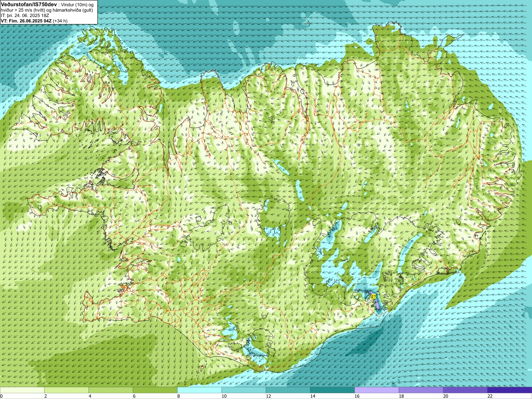Click the 18–20 m/s purple legend swatch

point(421,390)
